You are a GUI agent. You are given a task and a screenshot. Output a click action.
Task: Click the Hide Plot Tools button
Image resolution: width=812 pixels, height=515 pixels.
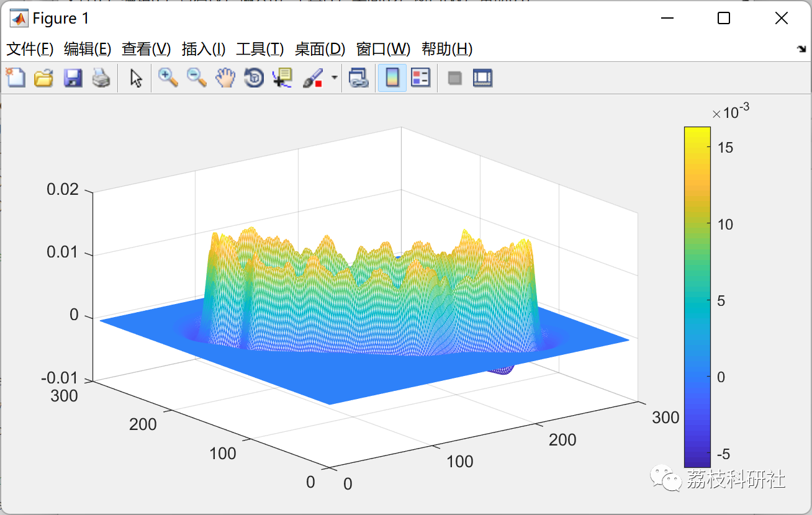(455, 78)
